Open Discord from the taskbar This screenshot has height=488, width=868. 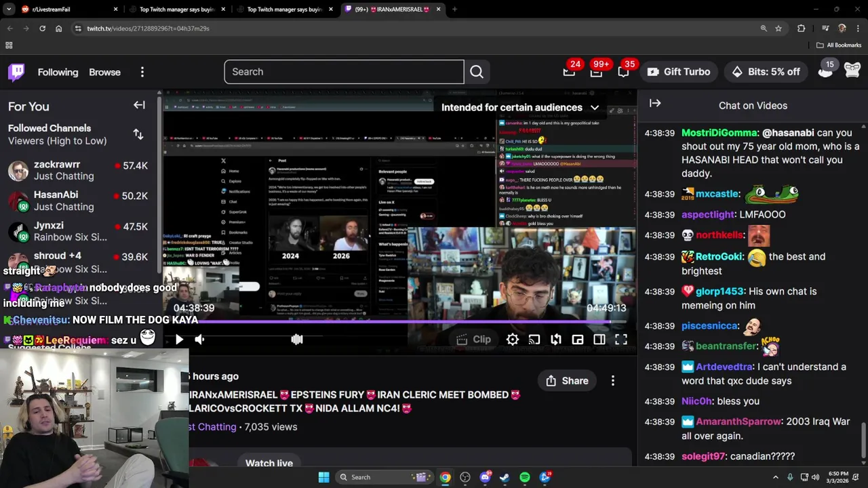485,477
